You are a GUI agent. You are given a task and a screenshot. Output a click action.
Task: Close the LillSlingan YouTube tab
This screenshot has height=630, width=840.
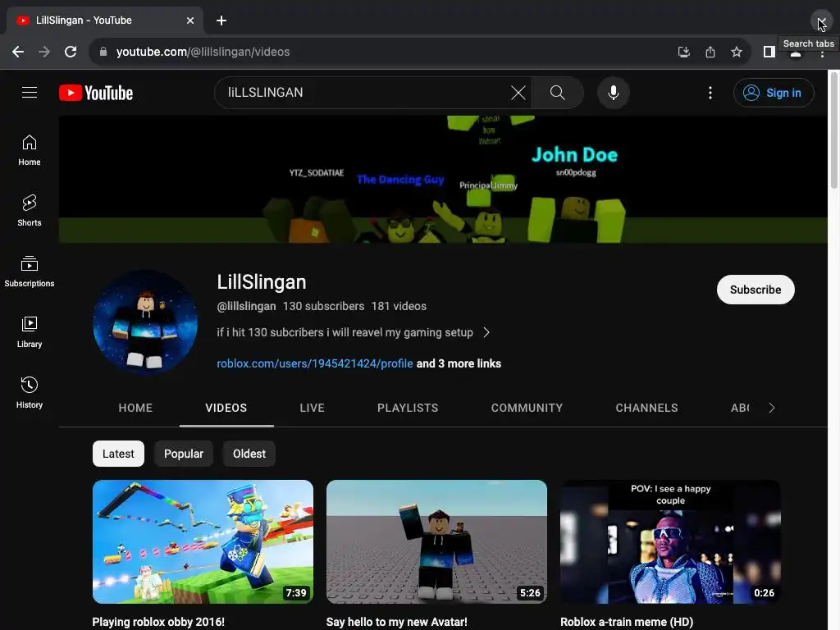tap(190, 21)
